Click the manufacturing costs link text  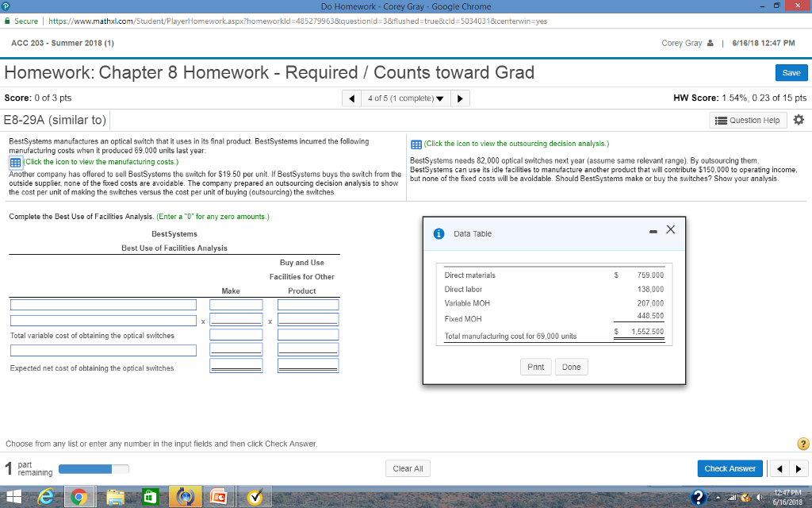[101, 162]
